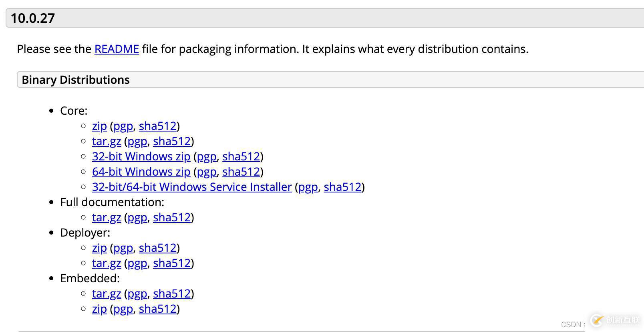This screenshot has width=644, height=332.
Task: Download the Embedded tar.gz
Action: pyautogui.click(x=107, y=294)
